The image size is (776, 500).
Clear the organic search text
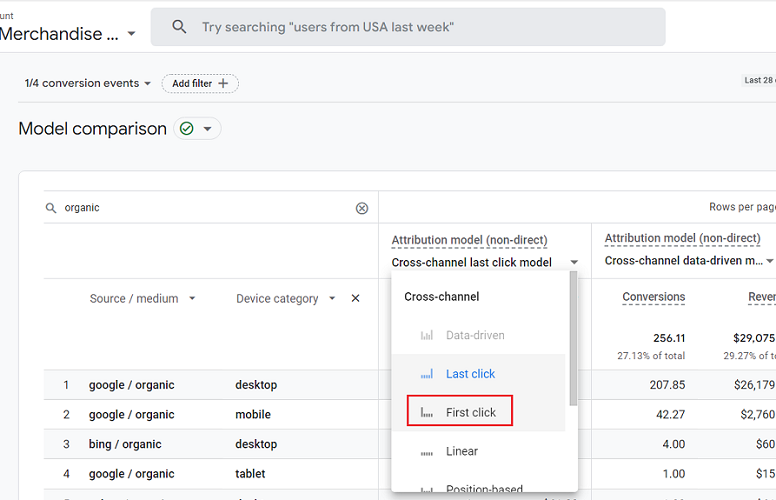coord(362,208)
